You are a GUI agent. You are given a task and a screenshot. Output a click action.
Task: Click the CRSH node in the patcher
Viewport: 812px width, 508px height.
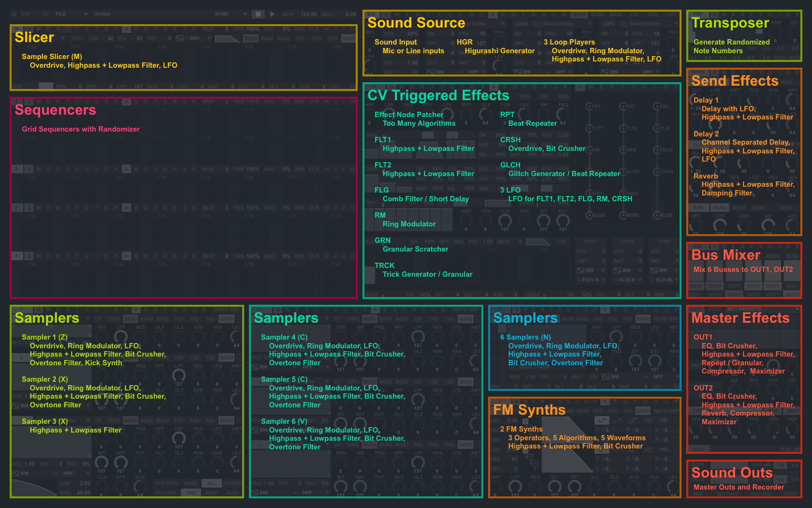click(x=657, y=172)
